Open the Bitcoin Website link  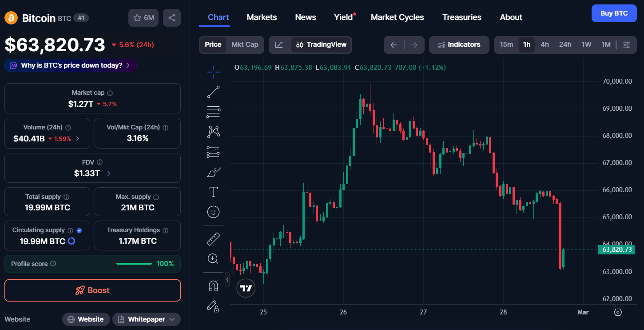(86, 319)
